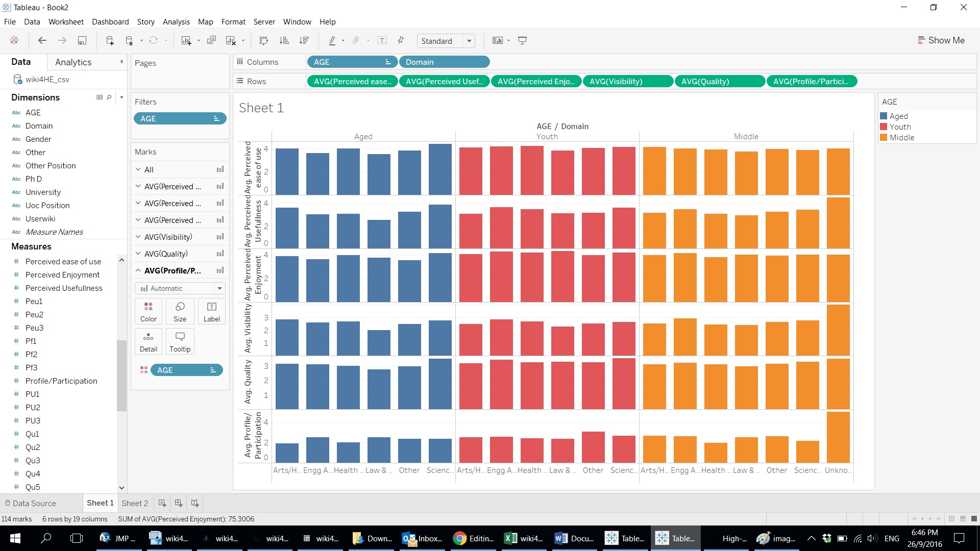Expand the AVG(Visibility) marks card
This screenshot has width=980, height=551.
click(x=138, y=237)
